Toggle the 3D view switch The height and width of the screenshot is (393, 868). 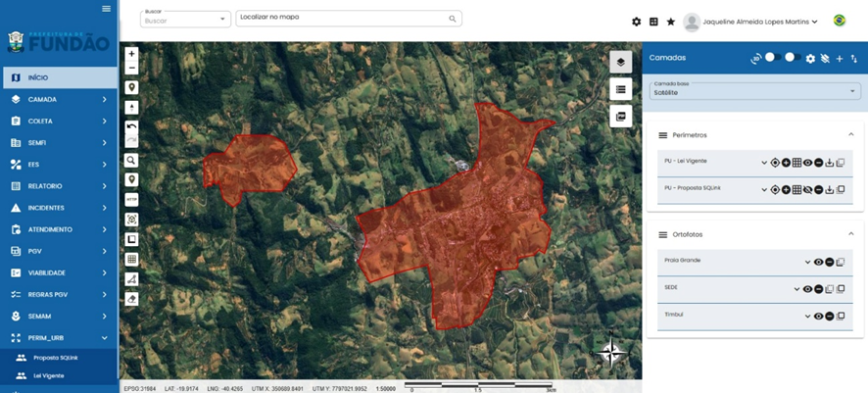point(771,58)
